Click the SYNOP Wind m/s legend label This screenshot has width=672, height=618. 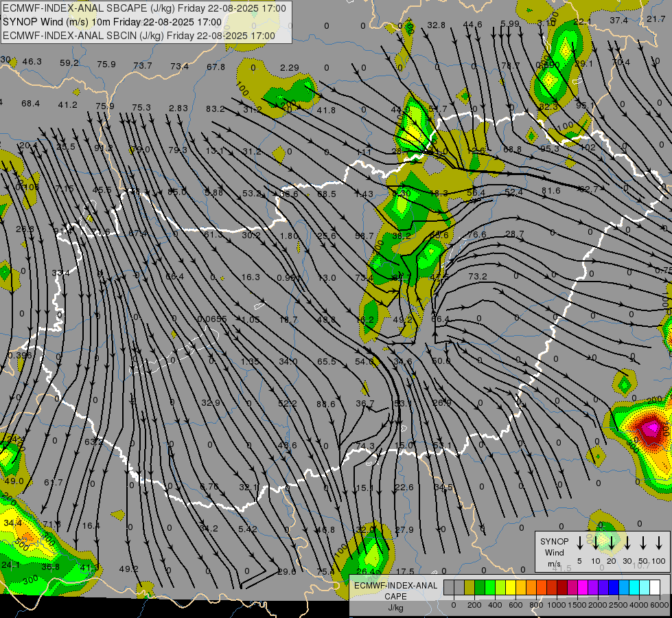point(554,552)
